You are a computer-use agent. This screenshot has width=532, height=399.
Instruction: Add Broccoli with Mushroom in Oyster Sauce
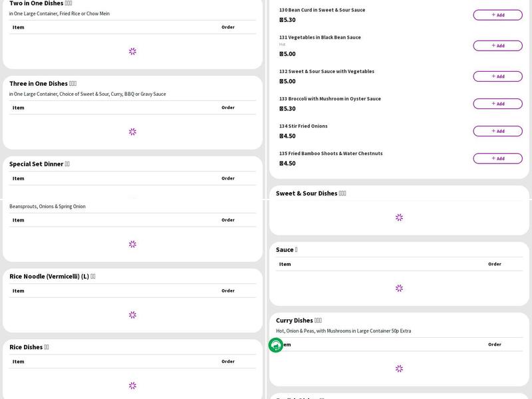[497, 104]
